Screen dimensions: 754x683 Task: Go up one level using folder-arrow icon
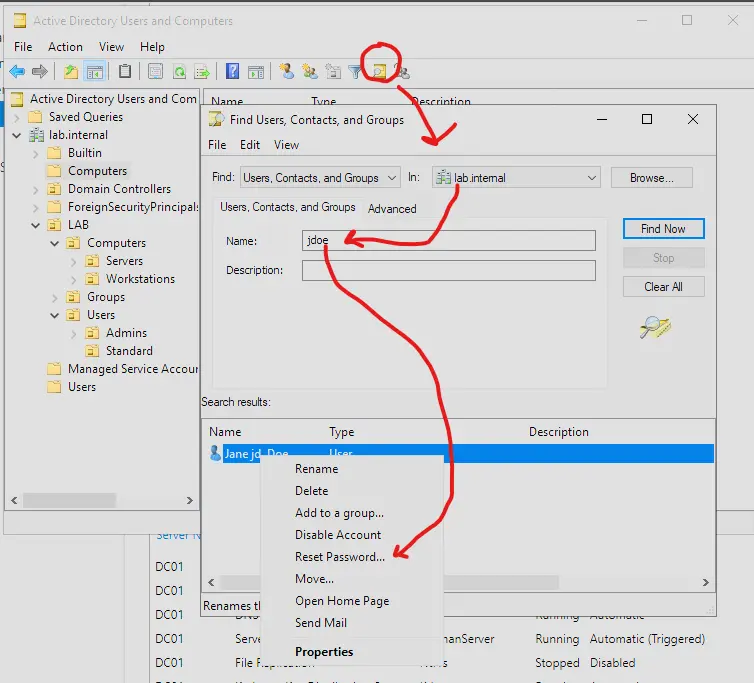[71, 72]
